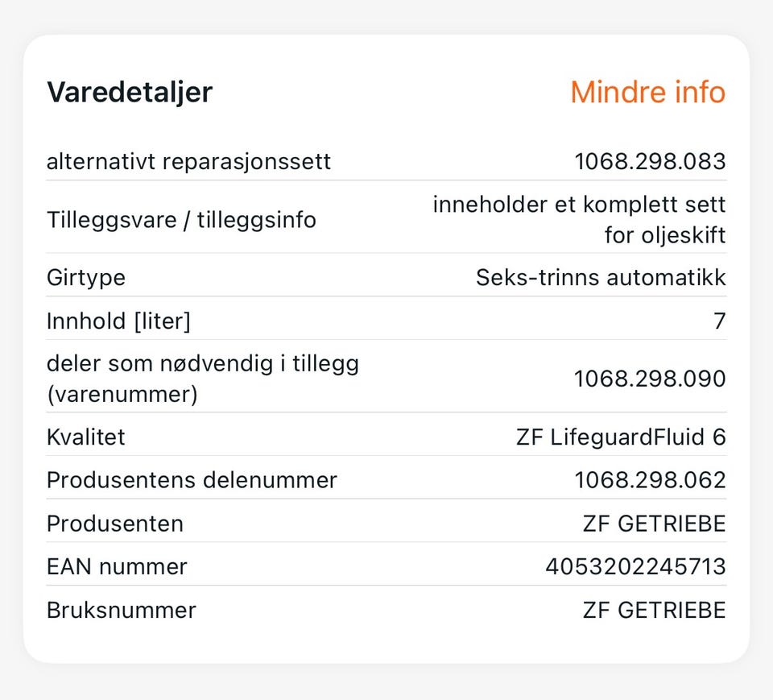
Task: Tap the Tilleggsvare / tilleggsinfo label
Action: [x=181, y=219]
